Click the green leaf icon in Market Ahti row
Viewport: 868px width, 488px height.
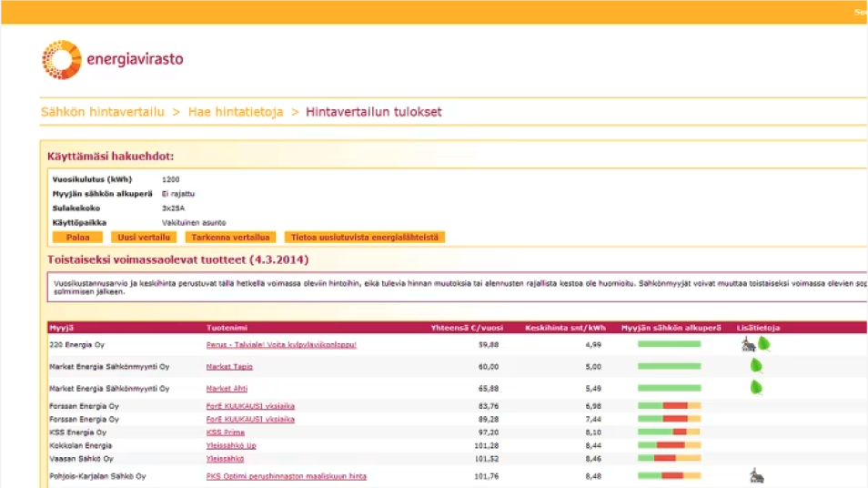click(x=756, y=388)
